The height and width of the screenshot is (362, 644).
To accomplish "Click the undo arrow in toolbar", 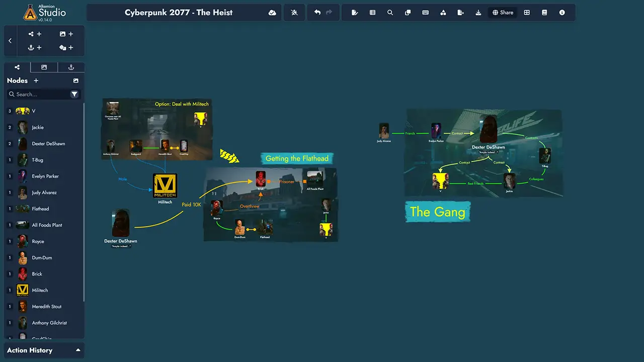I will point(317,13).
